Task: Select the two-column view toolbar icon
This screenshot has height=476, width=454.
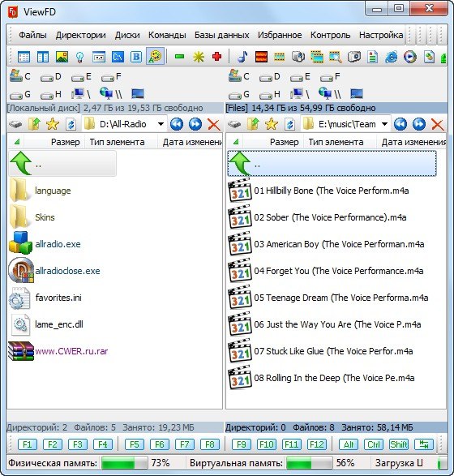Action: pos(42,57)
